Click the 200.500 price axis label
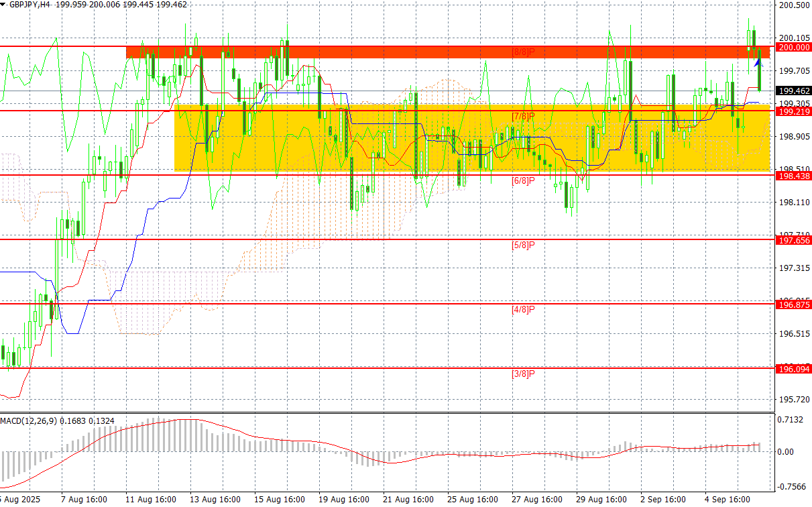The width and height of the screenshot is (812, 507). [794, 5]
